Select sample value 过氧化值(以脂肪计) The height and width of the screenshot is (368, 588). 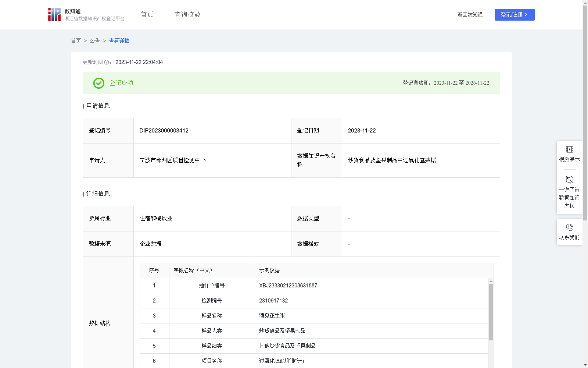282,361
